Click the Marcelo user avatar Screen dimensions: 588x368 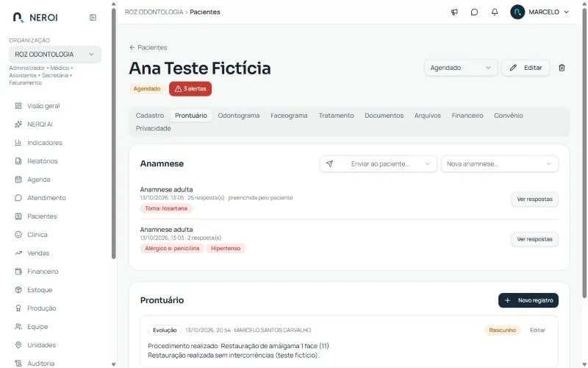(517, 12)
